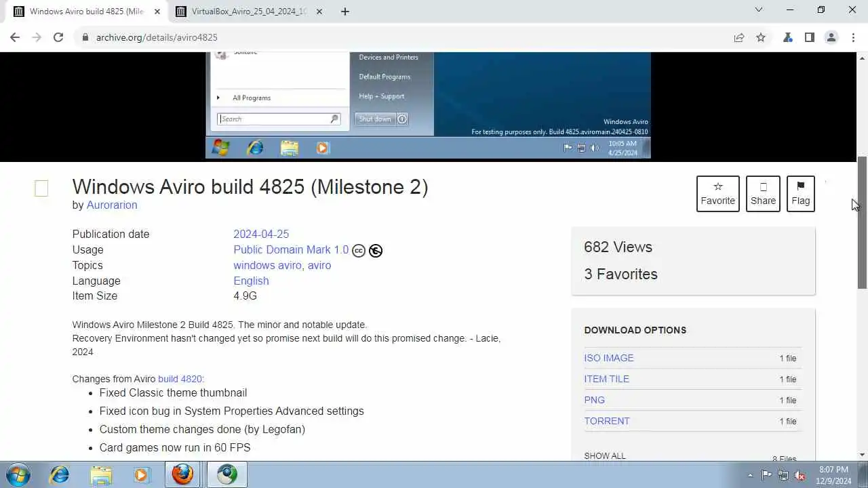868x488 pixels.
Task: Open Windows Explorer from taskbar
Action: (x=100, y=474)
